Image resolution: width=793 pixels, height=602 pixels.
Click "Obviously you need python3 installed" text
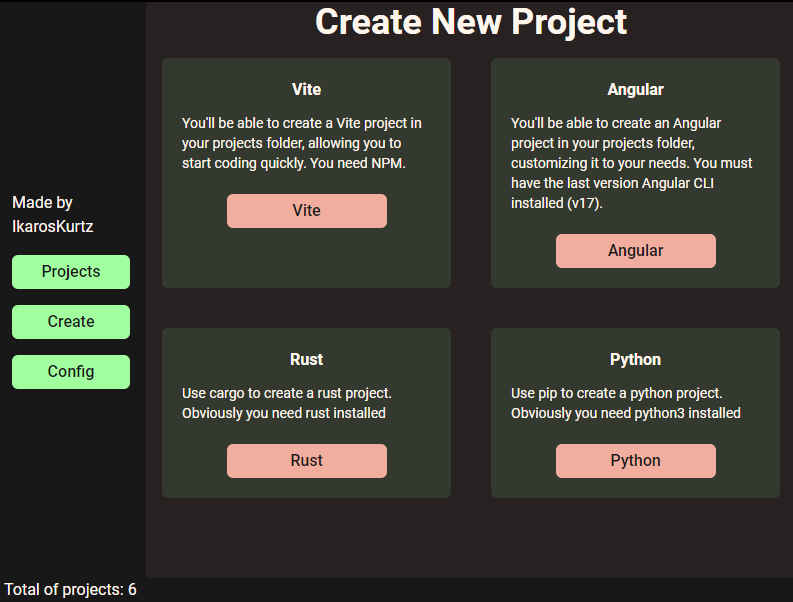[x=626, y=413]
